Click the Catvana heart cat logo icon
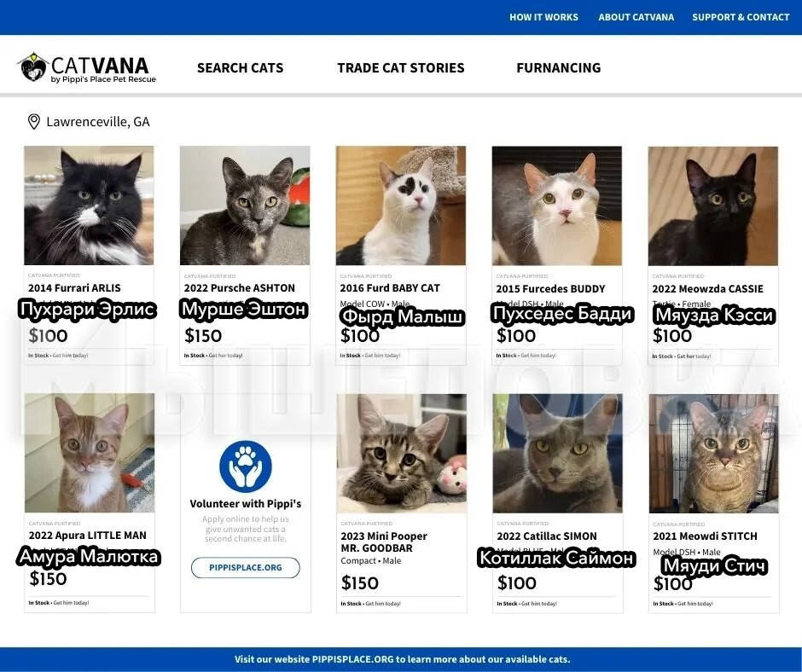Screen dimensions: 802x672 33,67
